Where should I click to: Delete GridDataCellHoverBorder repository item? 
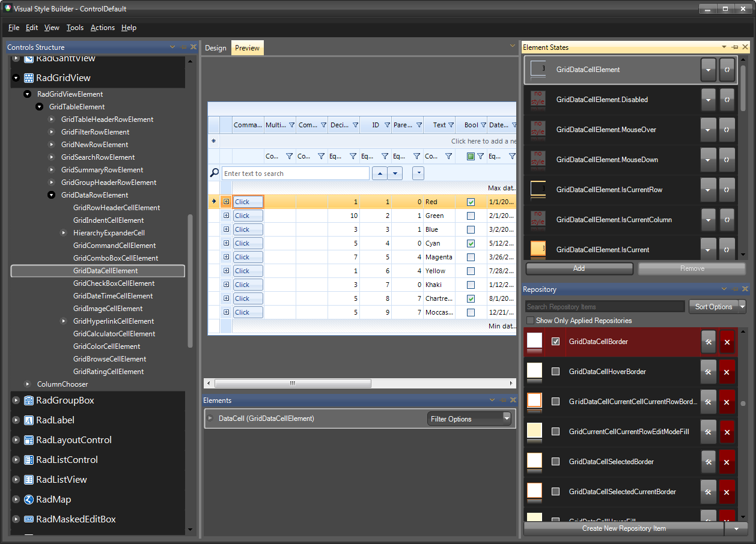pos(727,372)
